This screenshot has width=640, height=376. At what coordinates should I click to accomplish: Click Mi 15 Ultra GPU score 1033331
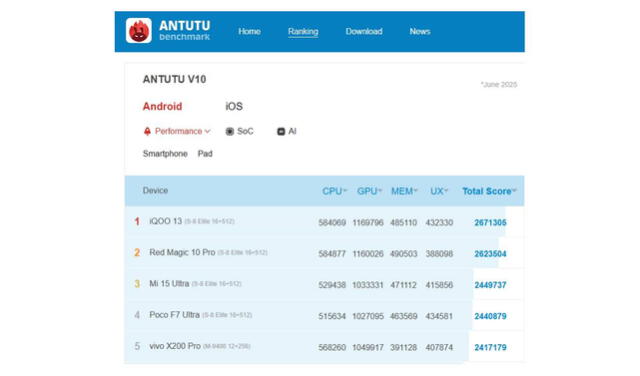[x=368, y=285]
